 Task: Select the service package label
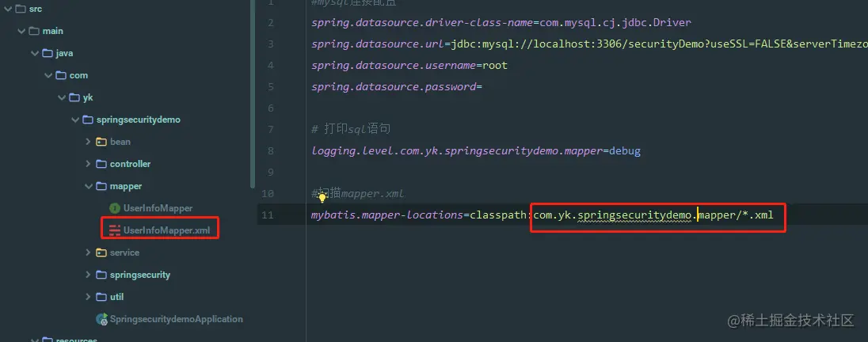tap(124, 253)
